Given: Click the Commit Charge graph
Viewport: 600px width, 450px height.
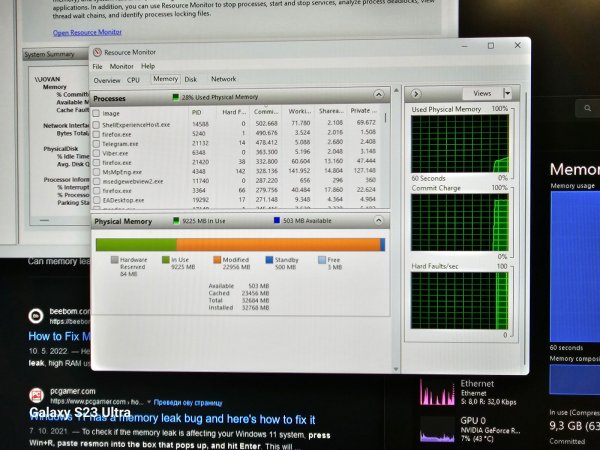Looking at the screenshot, I should coord(460,222).
